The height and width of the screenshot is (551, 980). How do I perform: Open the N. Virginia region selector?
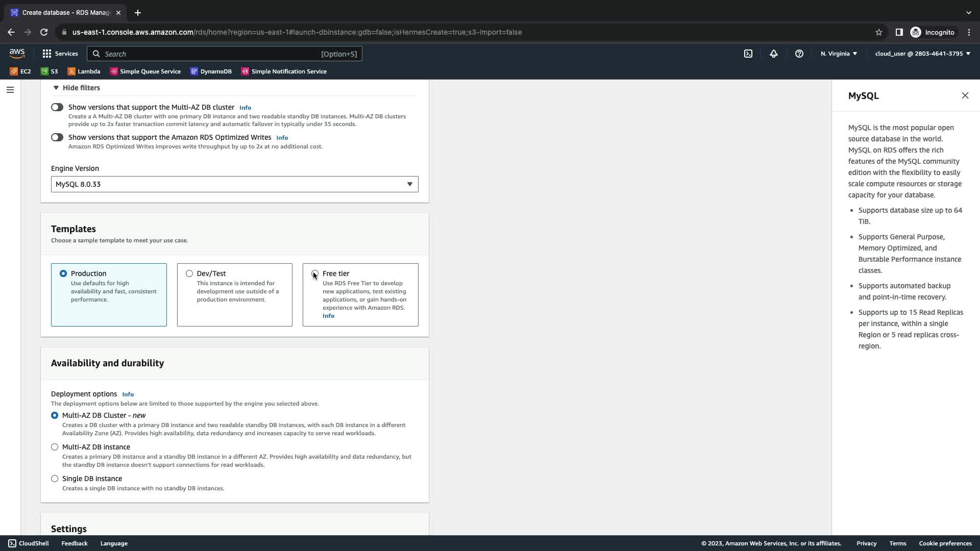[839, 54]
